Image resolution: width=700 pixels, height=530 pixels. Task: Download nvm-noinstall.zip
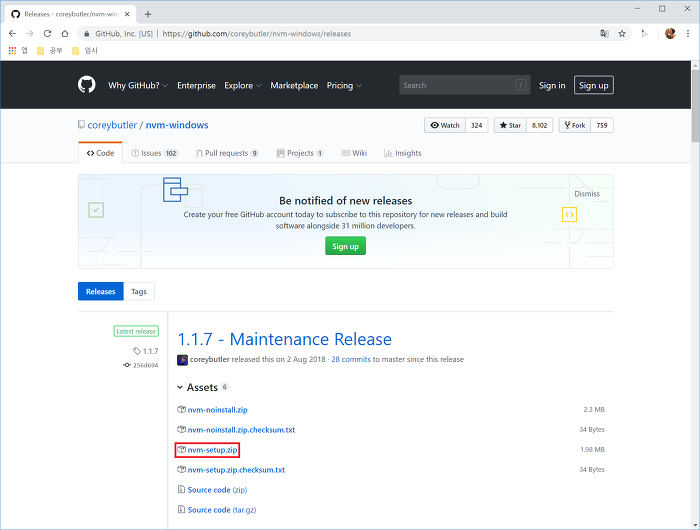(217, 410)
